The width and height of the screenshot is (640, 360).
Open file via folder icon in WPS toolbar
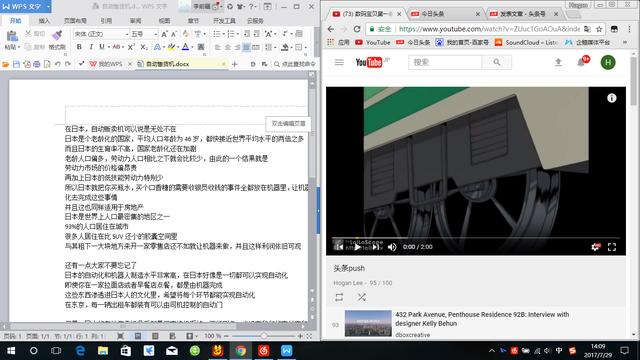pos(6,64)
